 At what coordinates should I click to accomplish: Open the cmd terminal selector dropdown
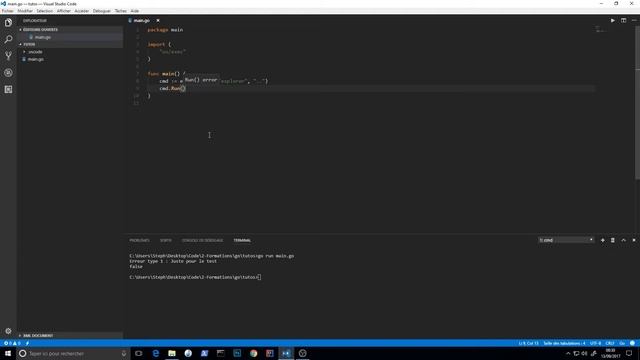pyautogui.click(x=566, y=240)
